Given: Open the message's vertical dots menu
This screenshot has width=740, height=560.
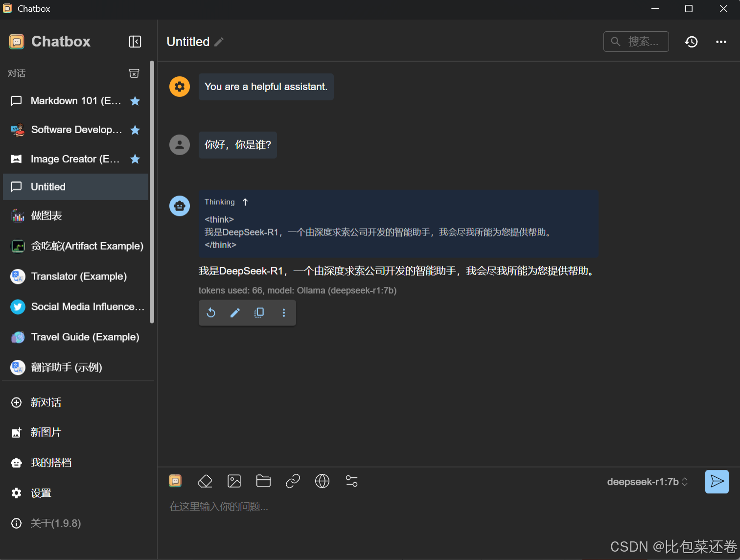Looking at the screenshot, I should [284, 313].
